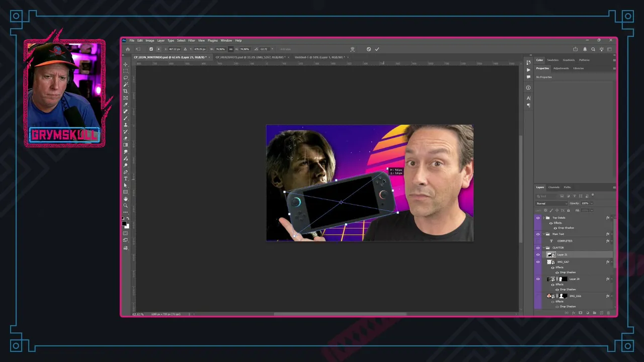Open the Actions play-button panel icon
Image resolution: width=644 pixels, height=362 pixels.
(528, 70)
